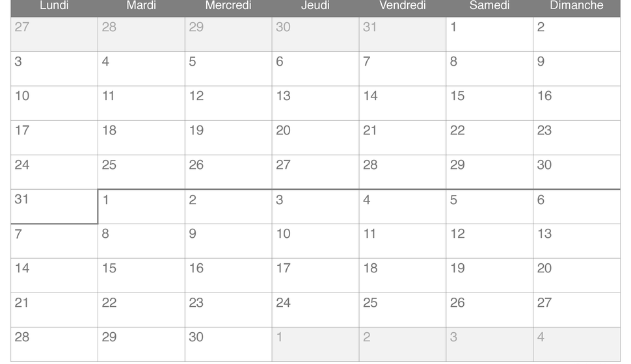Click the non-grayed 31 under Lundi
Image resolution: width=631 pixels, height=364 pixels.
[x=55, y=207]
